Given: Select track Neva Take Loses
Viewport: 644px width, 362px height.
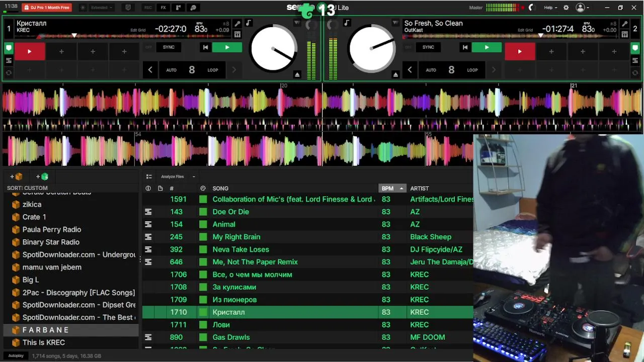Looking at the screenshot, I should [240, 249].
